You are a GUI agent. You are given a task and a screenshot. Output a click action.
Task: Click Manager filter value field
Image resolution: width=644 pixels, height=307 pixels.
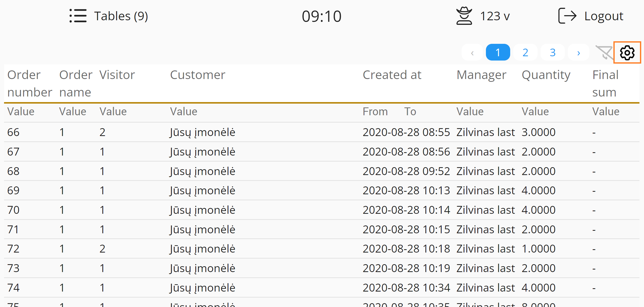[470, 112]
